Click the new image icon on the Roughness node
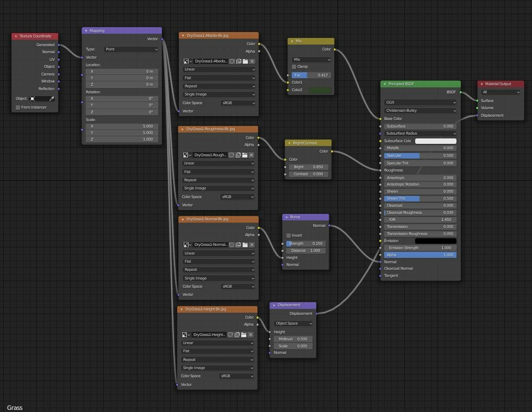This screenshot has width=532, height=412. click(239, 156)
